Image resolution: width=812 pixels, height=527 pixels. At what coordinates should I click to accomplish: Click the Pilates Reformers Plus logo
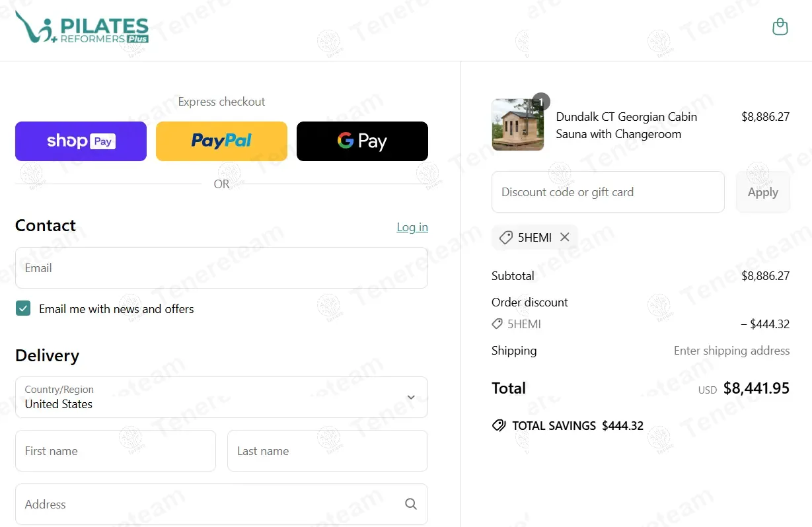coord(82,28)
